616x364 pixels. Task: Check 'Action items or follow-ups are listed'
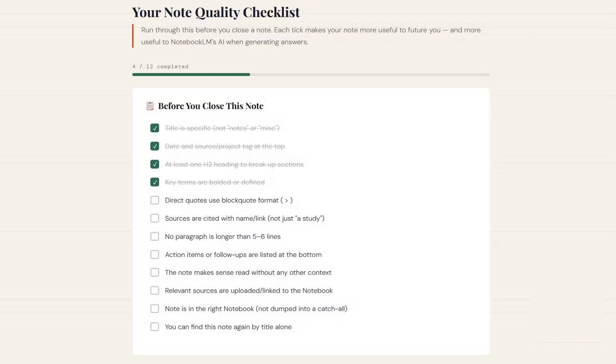coord(155,254)
